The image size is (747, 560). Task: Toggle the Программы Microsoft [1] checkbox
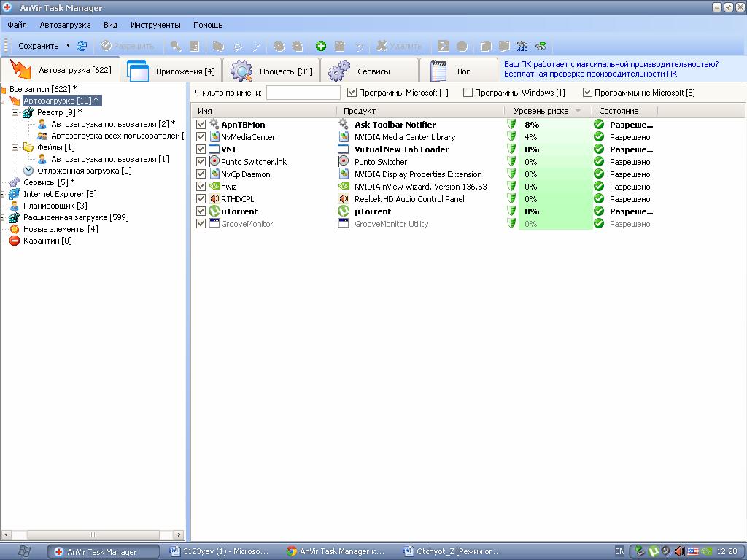click(352, 93)
